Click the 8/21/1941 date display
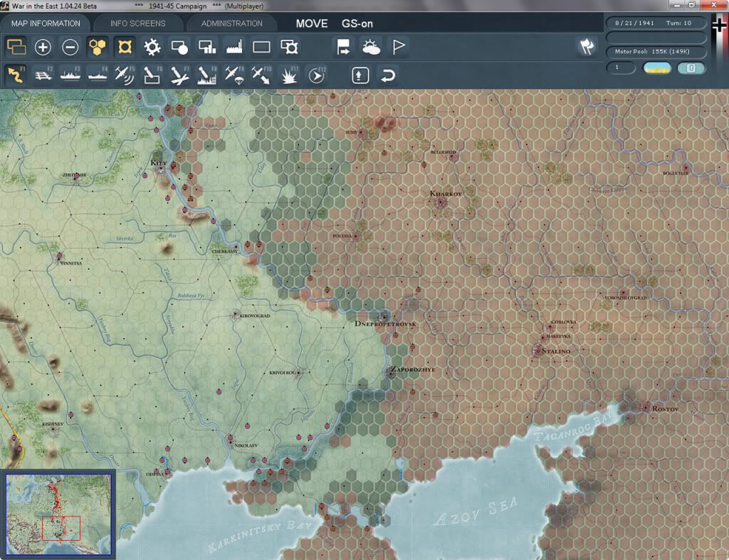The width and height of the screenshot is (729, 560). point(634,23)
